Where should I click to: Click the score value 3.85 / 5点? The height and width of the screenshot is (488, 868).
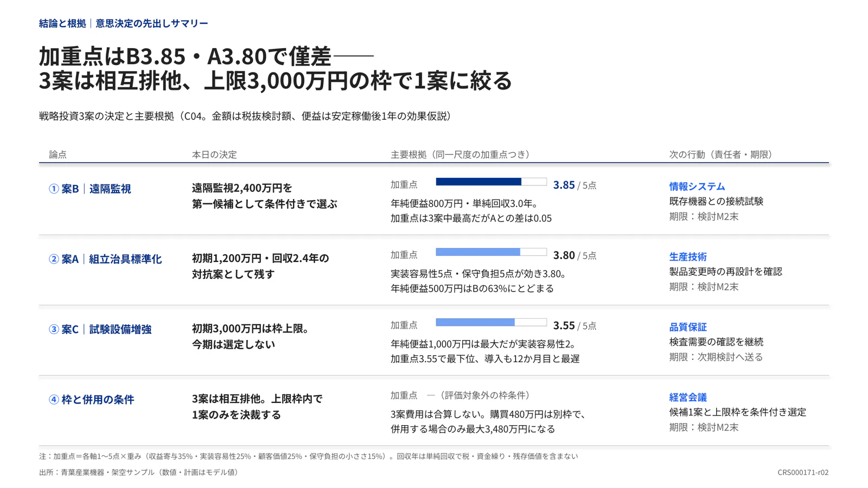pos(575,185)
